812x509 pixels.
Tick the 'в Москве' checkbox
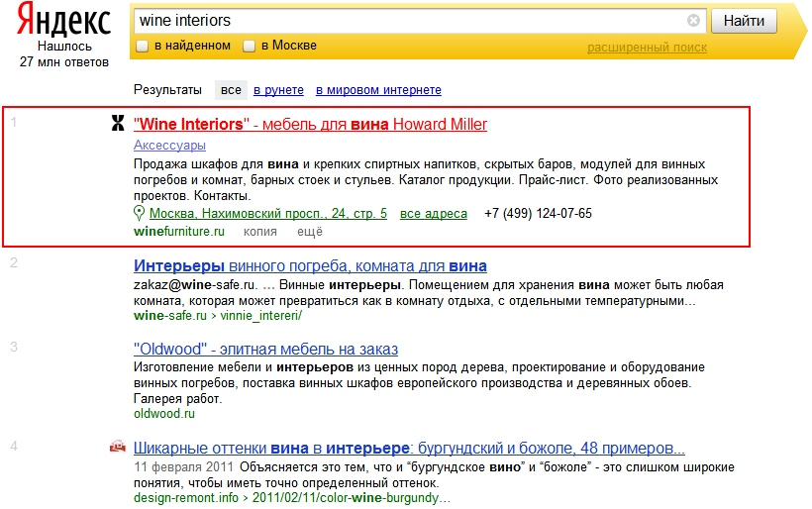point(250,47)
